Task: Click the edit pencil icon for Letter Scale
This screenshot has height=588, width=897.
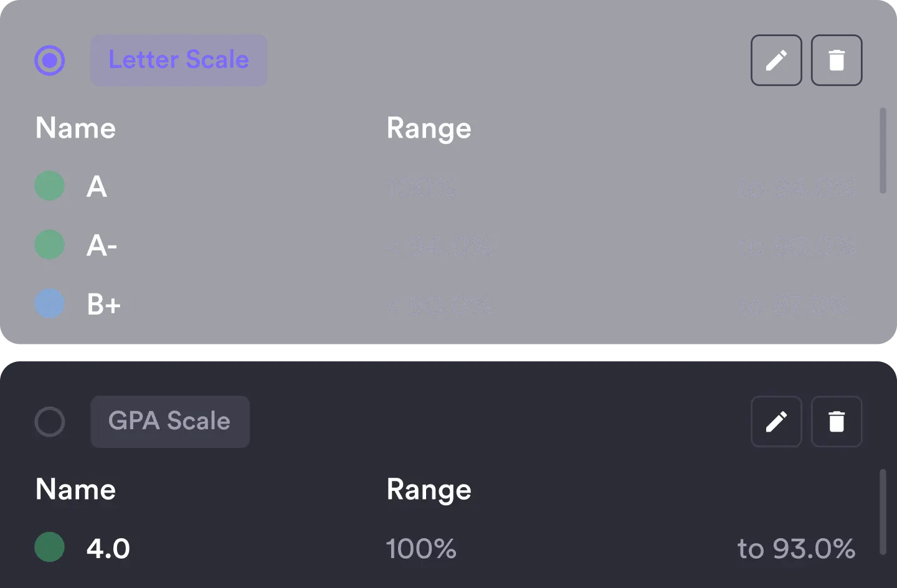Action: 776,60
